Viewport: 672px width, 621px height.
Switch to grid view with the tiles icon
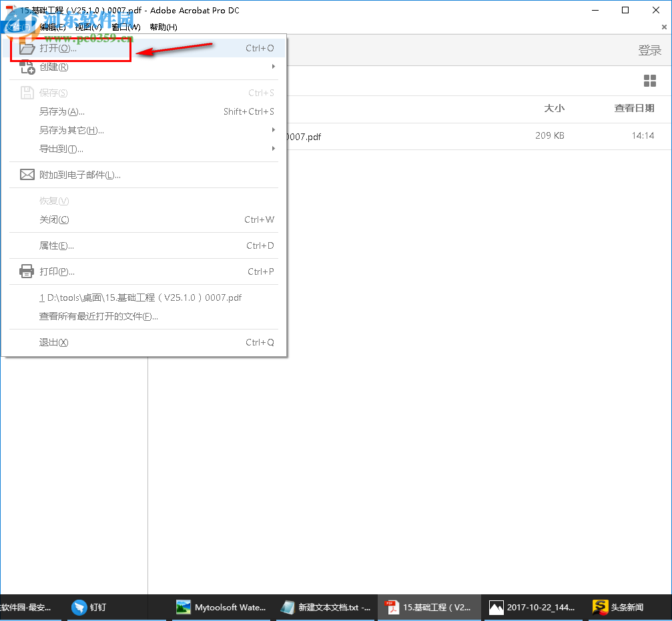649,80
